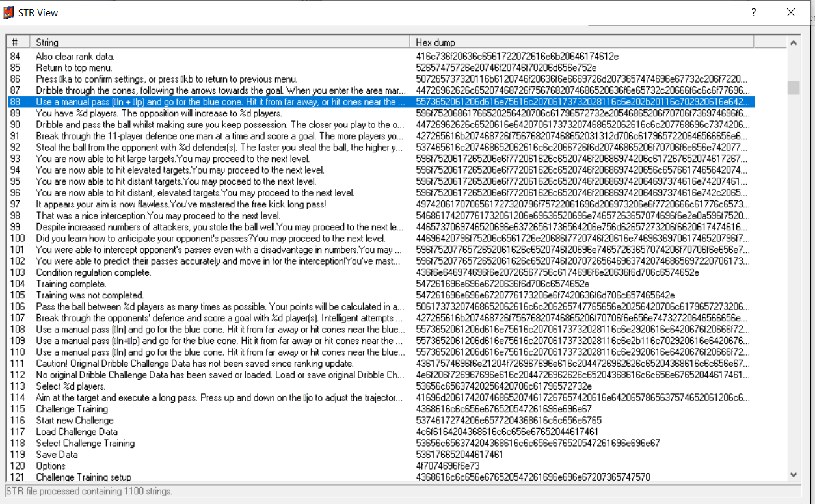This screenshot has width=815, height=504.
Task: Select row 90 'Dribble and pass the ball'
Action: click(381, 125)
